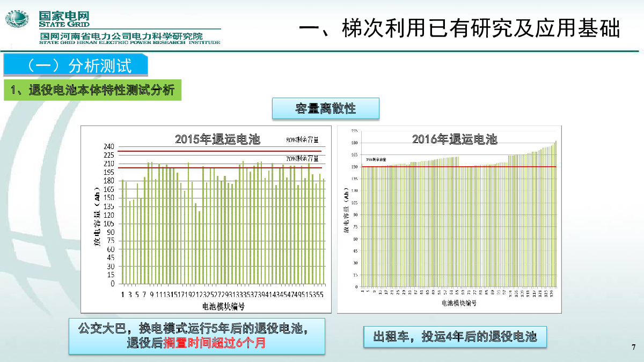
Task: Select the caption 出租车,投运4年后的退役电池
Action: tap(455, 337)
